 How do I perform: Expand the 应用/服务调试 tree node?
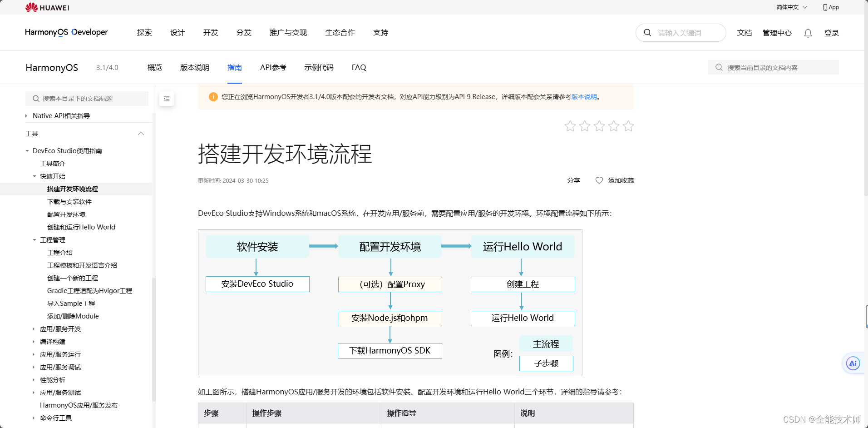click(x=34, y=367)
